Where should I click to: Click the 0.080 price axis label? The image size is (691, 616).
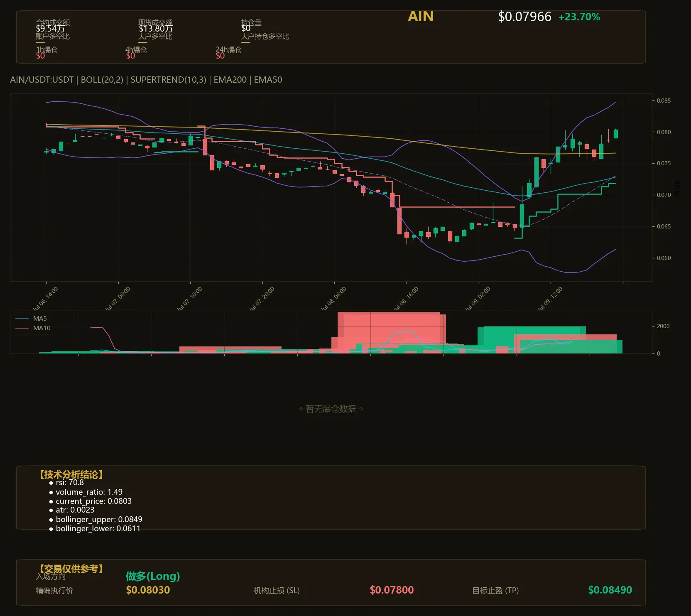tap(664, 132)
